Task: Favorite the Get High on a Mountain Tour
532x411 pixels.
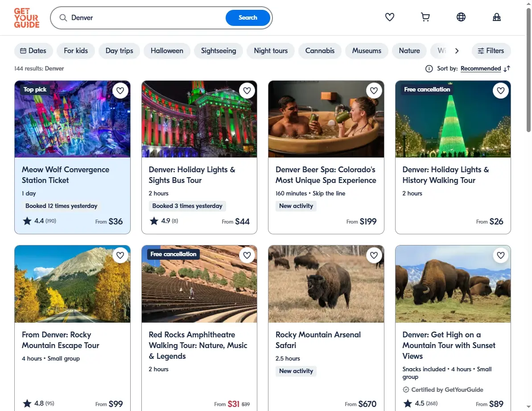Action: (x=501, y=255)
